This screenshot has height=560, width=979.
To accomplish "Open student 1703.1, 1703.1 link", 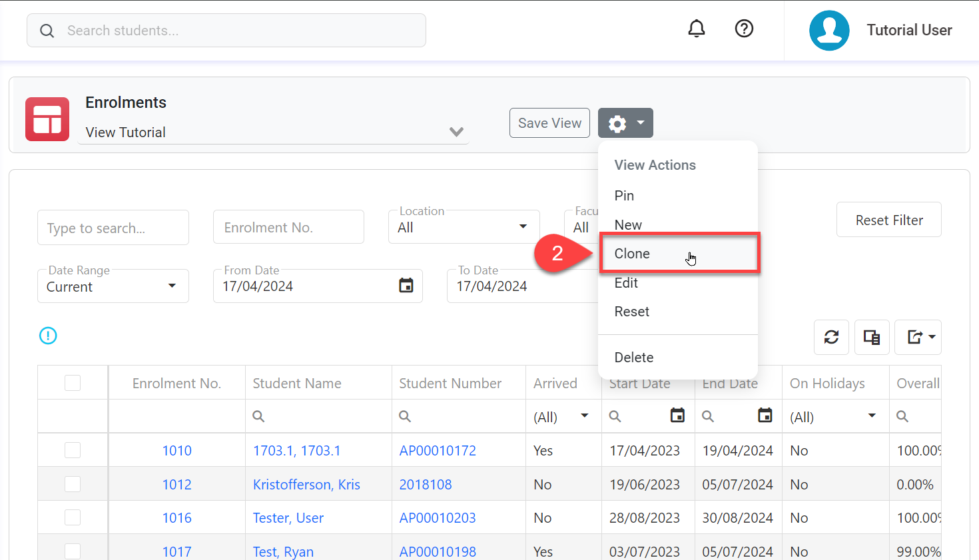I will point(296,451).
